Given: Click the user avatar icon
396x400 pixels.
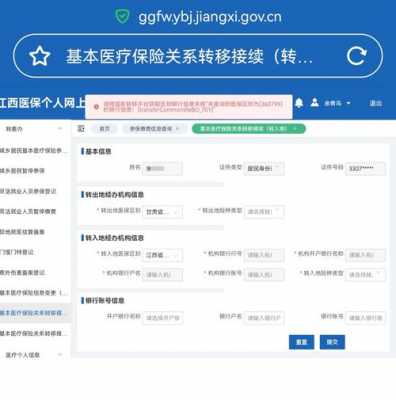Looking at the screenshot, I should (x=315, y=102).
